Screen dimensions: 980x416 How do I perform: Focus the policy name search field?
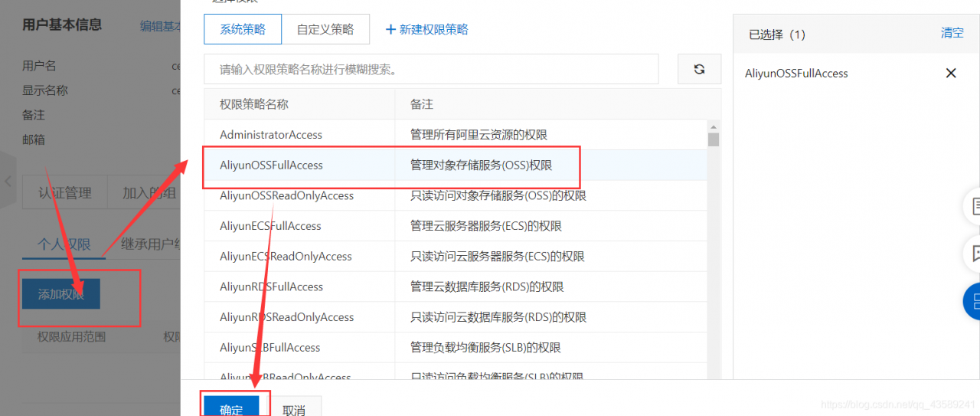[x=431, y=69]
